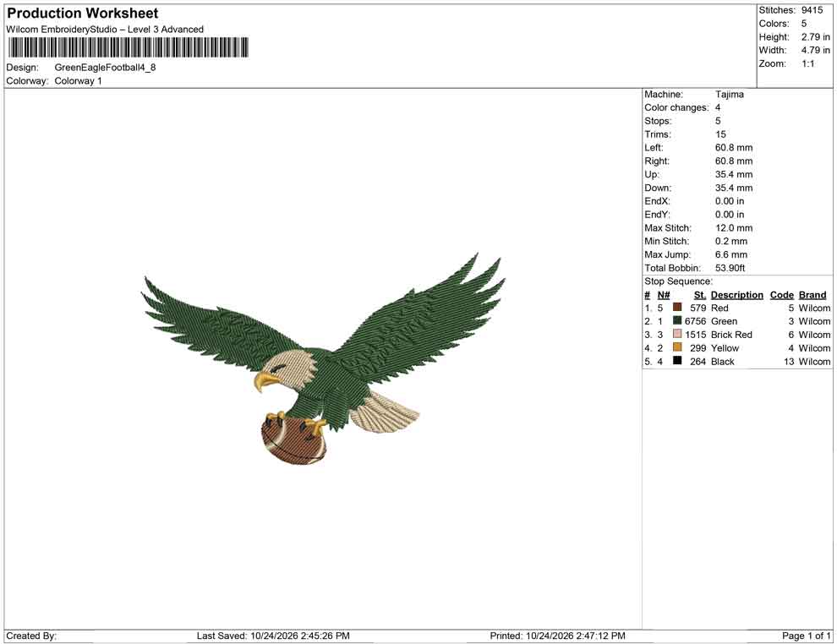
Task: Click the Max Stitch value '12.0 mm'
Action: click(x=734, y=227)
